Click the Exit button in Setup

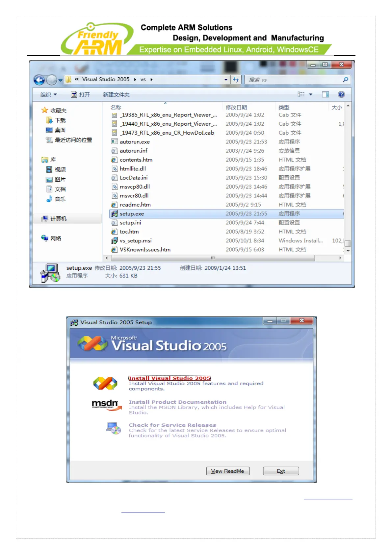coord(281,471)
